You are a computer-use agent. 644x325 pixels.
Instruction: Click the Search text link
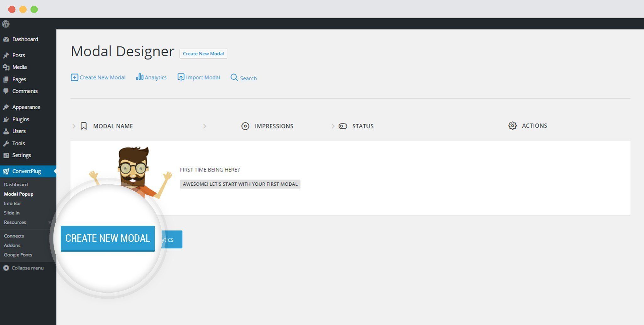coord(248,78)
